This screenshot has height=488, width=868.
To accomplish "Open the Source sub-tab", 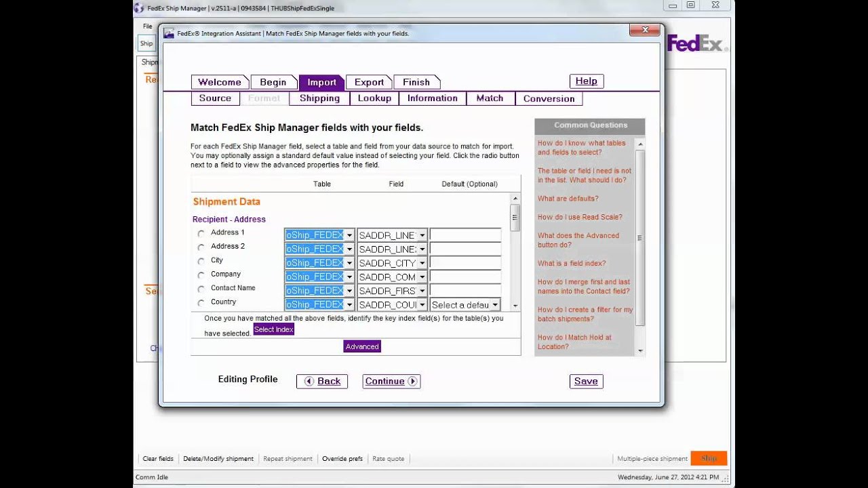I will pyautogui.click(x=215, y=98).
